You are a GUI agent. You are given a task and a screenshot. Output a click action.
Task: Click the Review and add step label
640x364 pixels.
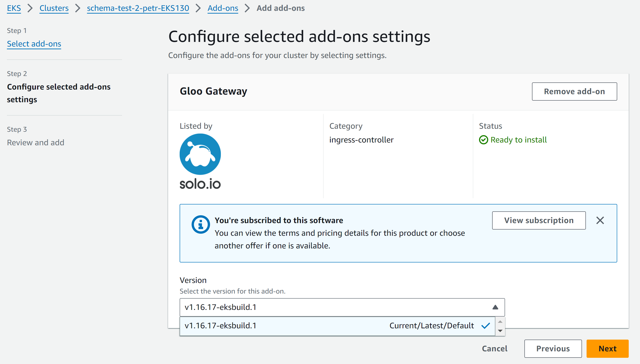[35, 143]
